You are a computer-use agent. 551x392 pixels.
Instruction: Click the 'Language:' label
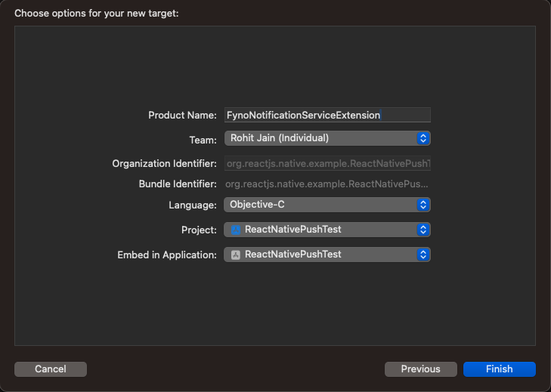tap(193, 205)
